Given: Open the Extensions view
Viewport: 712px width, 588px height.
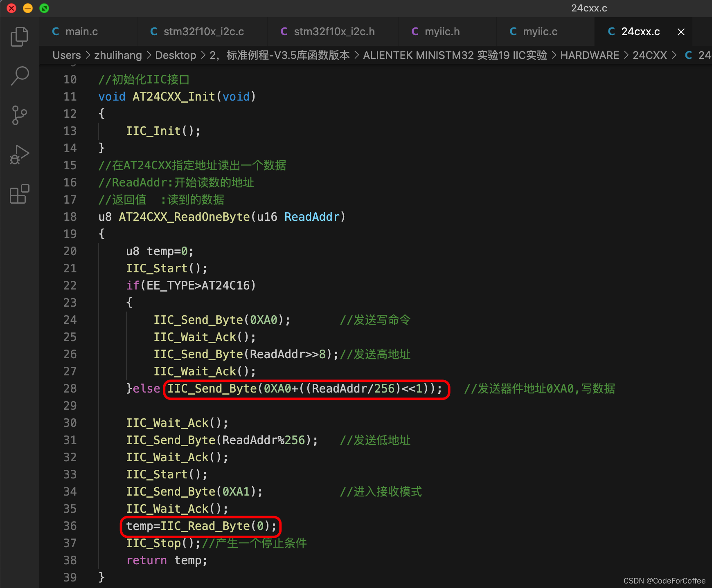Looking at the screenshot, I should pyautogui.click(x=19, y=194).
